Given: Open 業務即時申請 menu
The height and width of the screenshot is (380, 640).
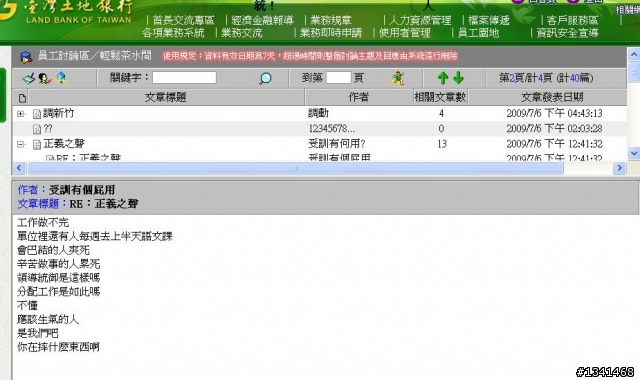Looking at the screenshot, I should (331, 33).
